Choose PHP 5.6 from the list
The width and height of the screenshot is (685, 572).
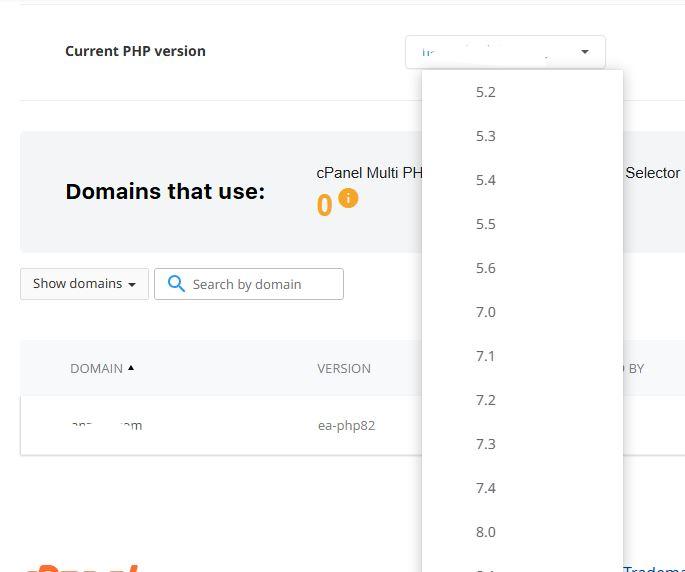pyautogui.click(x=486, y=268)
